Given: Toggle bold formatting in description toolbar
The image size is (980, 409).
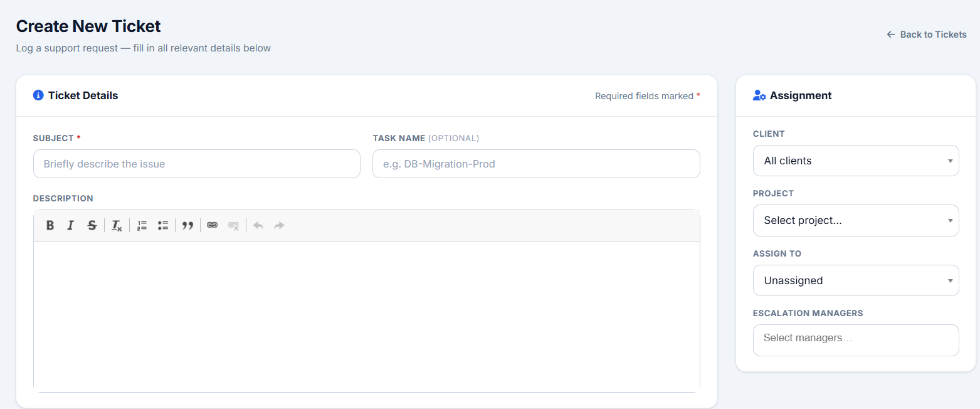Looking at the screenshot, I should coord(50,225).
